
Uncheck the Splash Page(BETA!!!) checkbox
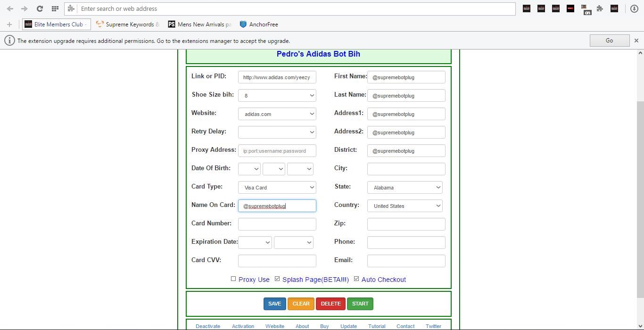point(277,279)
